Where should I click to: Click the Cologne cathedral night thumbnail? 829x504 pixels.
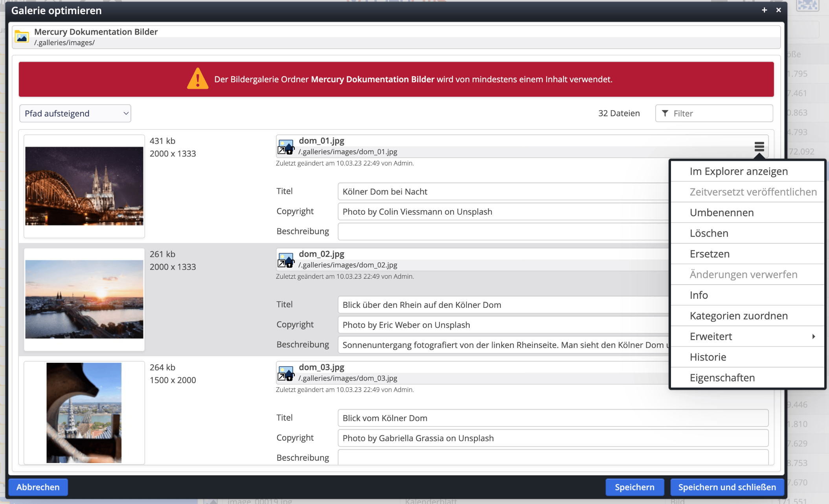pos(84,186)
